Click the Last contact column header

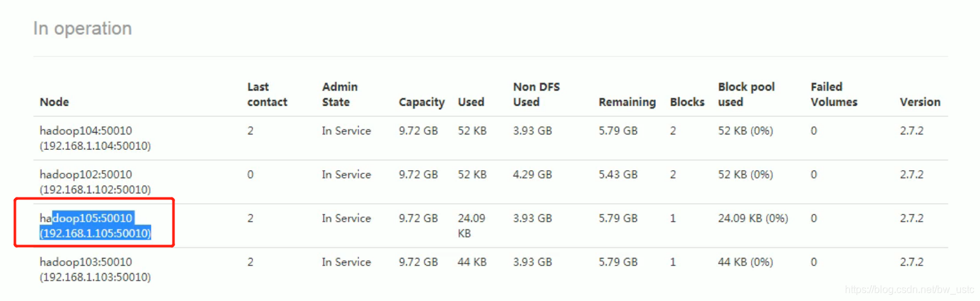tap(267, 94)
